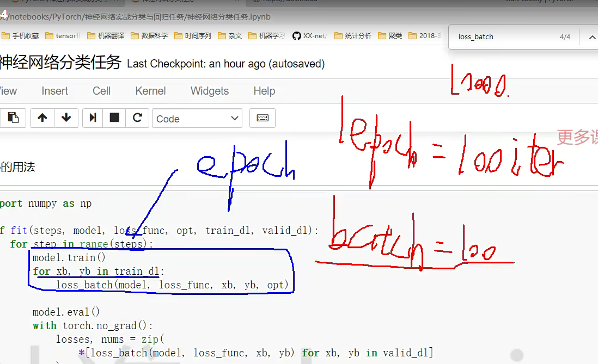Open the tensorflow bookmarks folder
598x364 pixels.
63,36
